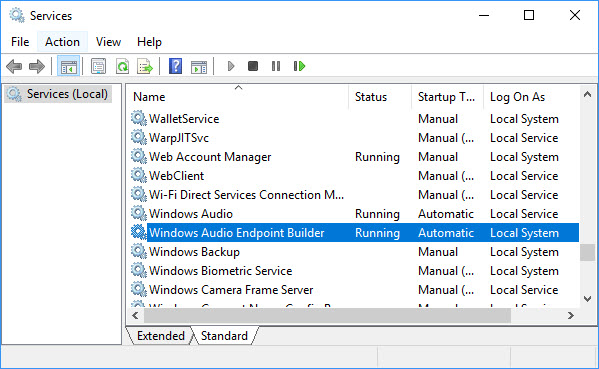Image resolution: width=599 pixels, height=369 pixels.
Task: Click the Export List toolbar icon
Action: [x=145, y=66]
